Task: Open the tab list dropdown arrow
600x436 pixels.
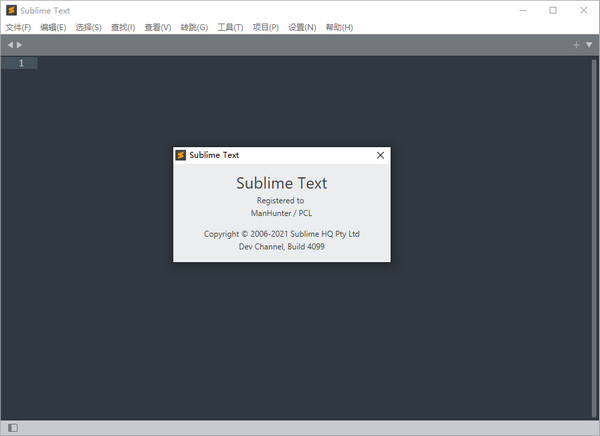Action: pyautogui.click(x=589, y=45)
